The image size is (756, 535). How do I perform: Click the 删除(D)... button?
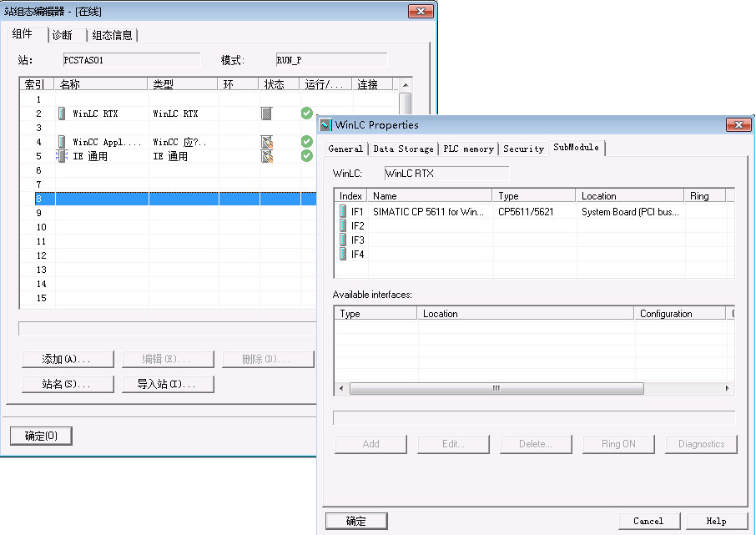pyautogui.click(x=268, y=359)
